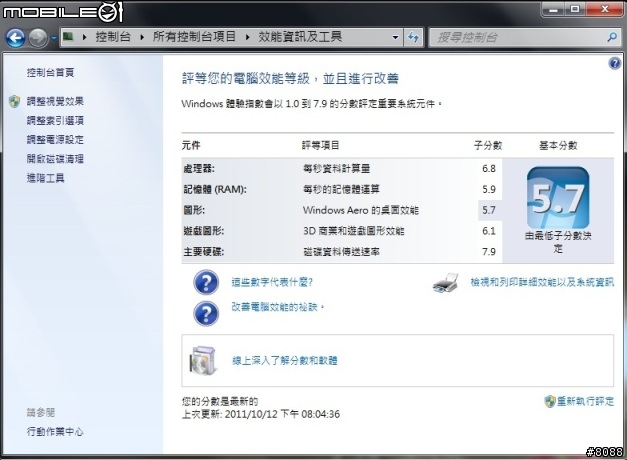Open recent pages dropdown beside forward arrow
This screenshot has width=627, height=460.
54,38
